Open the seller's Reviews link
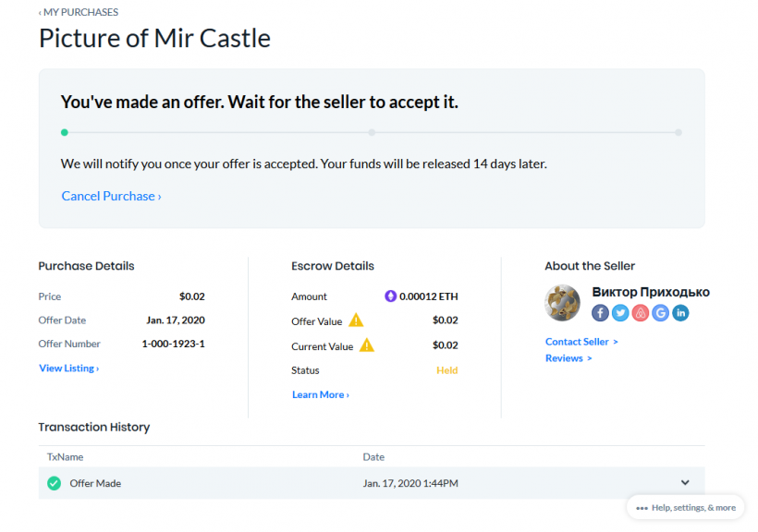This screenshot has height=532, width=758. coord(568,358)
